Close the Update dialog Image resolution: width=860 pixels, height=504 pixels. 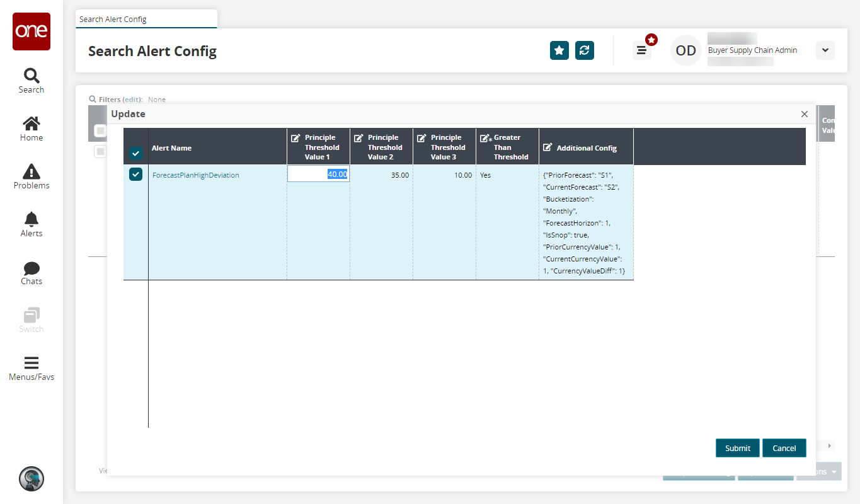point(804,114)
